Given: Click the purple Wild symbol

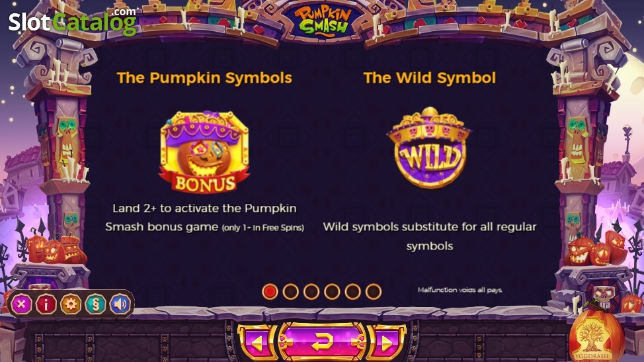Looking at the screenshot, I should 429,147.
